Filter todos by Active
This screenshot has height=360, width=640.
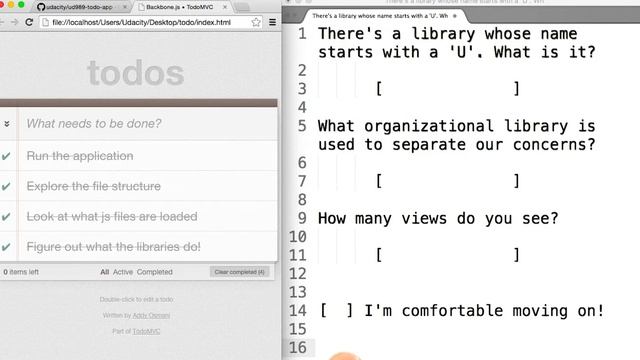coord(123,272)
